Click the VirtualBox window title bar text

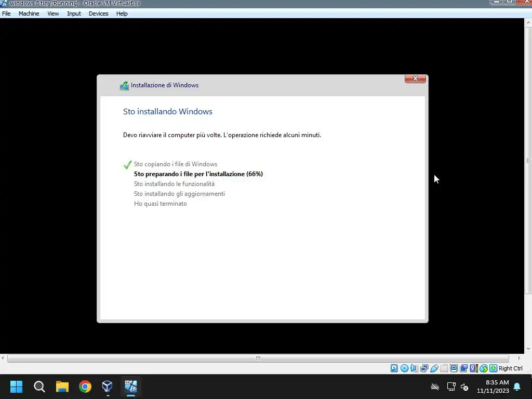pos(75,4)
